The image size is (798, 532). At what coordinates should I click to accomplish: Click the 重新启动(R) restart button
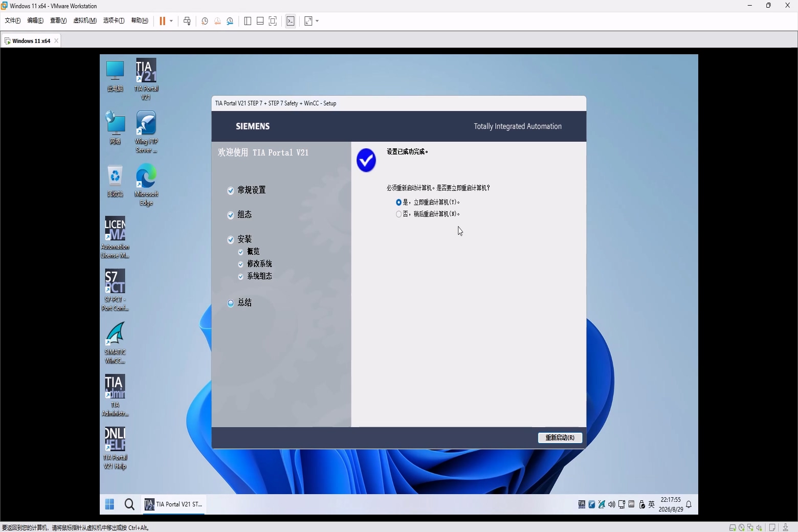point(560,438)
